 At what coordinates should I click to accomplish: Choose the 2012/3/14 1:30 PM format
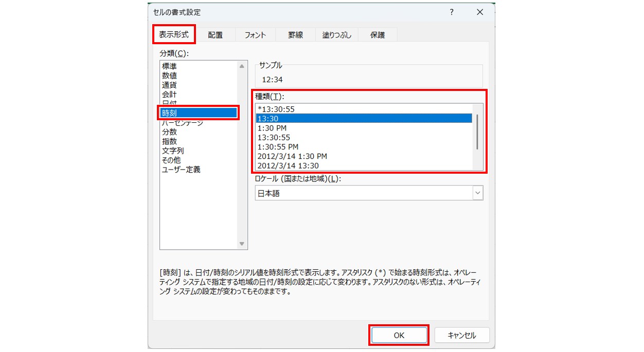[364, 156]
